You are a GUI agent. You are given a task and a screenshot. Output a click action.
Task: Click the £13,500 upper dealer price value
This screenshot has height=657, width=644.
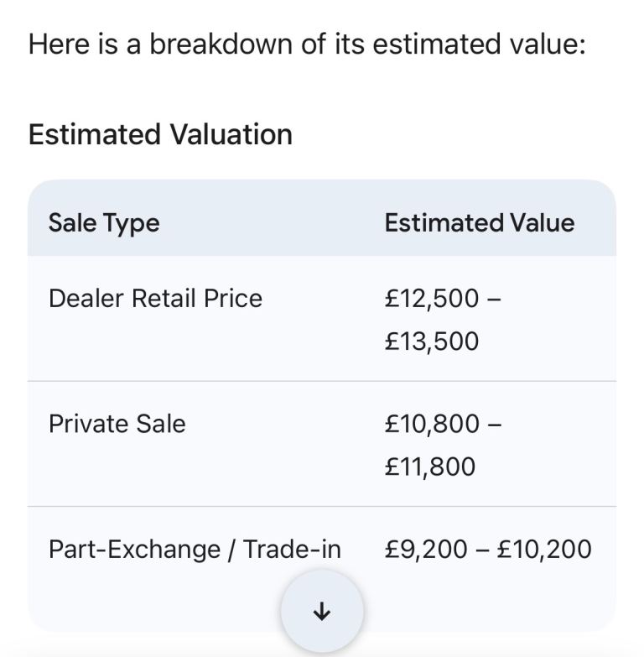[432, 342]
